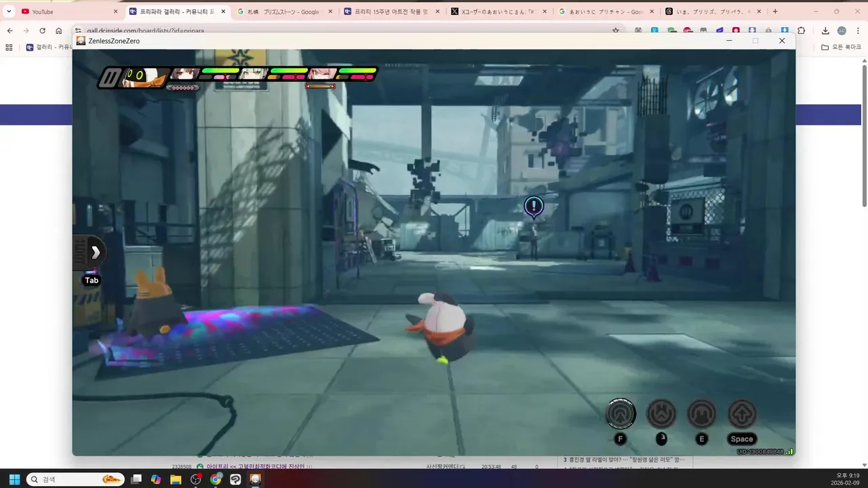The image size is (868, 488).
Task: Click the Windows taskbar search box
Action: (x=75, y=479)
